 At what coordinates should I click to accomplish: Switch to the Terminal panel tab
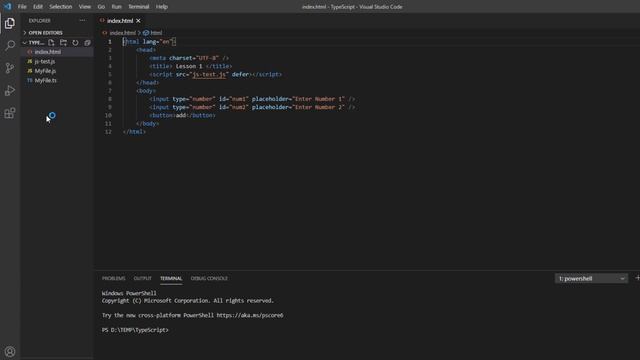[x=171, y=278]
